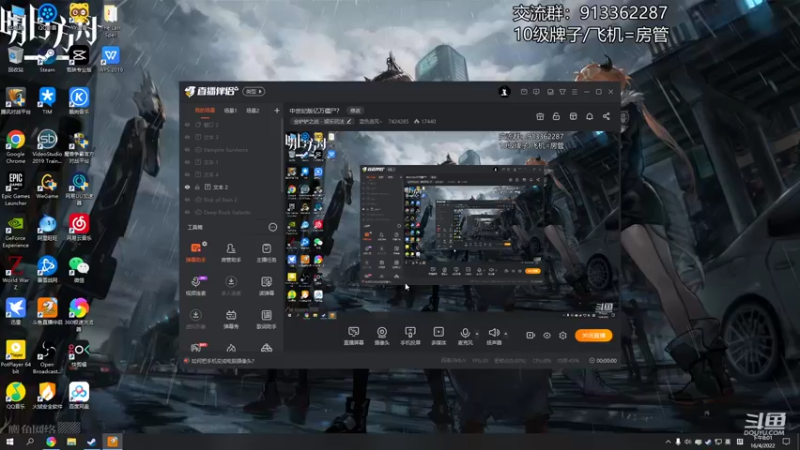
Task: Open File Explorer from taskbar
Action: point(71,442)
